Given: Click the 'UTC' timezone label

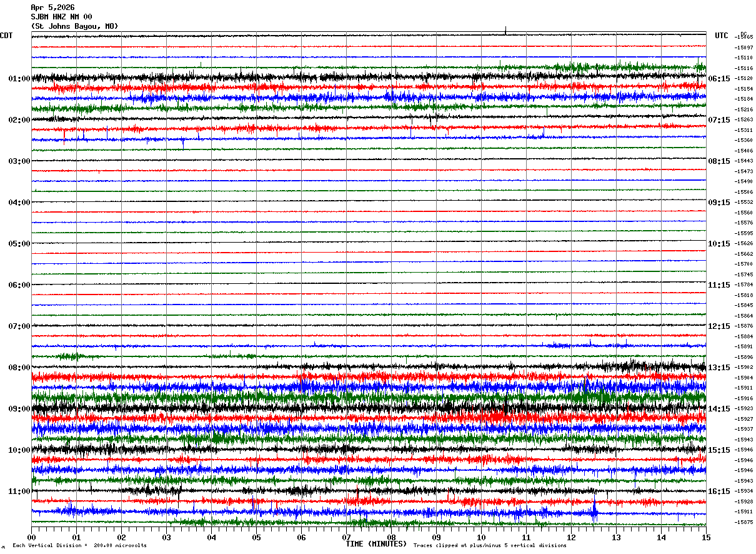Looking at the screenshot, I should (722, 36).
